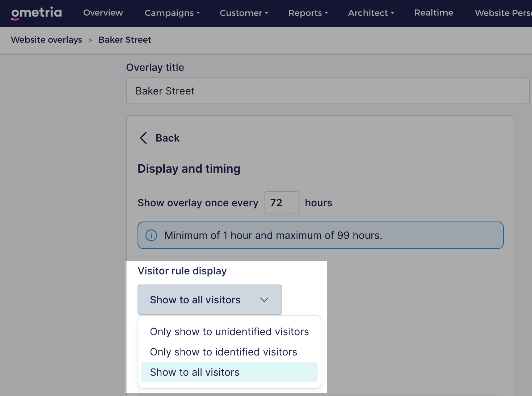The width and height of the screenshot is (532, 396).
Task: Click the hours input showing 72
Action: 282,203
